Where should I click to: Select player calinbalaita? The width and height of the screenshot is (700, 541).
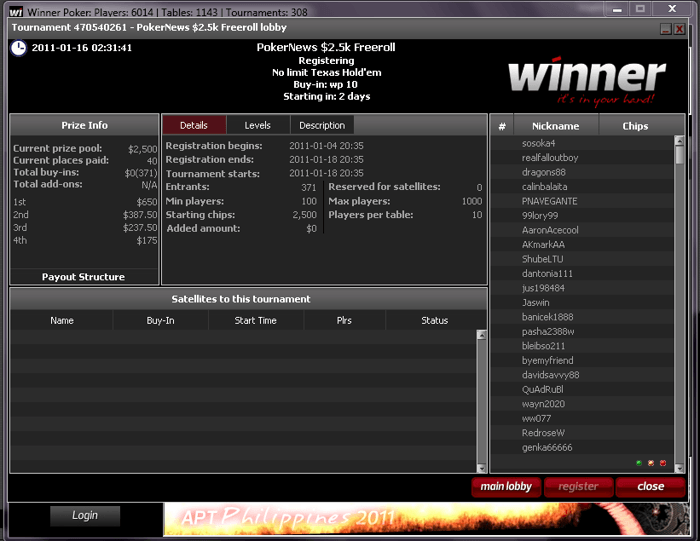[x=583, y=187]
